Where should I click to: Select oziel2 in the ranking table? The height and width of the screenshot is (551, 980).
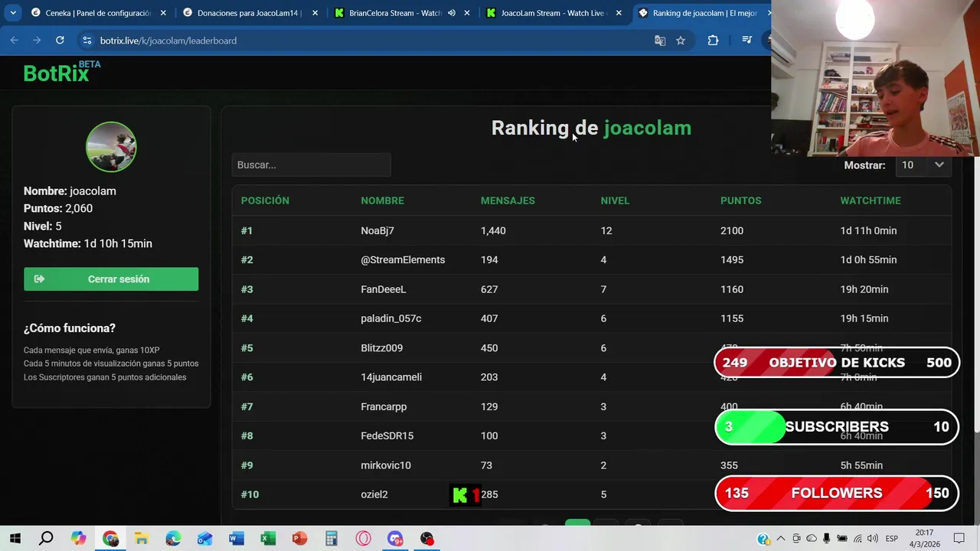[374, 494]
